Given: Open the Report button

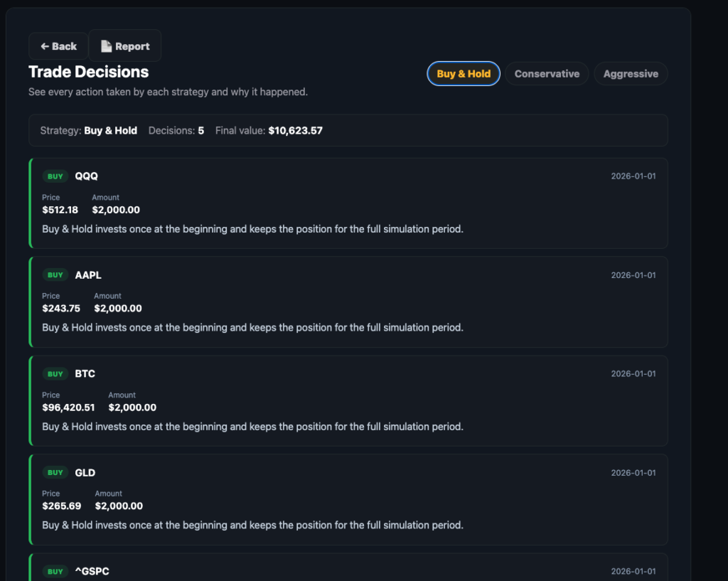Looking at the screenshot, I should click(x=125, y=46).
